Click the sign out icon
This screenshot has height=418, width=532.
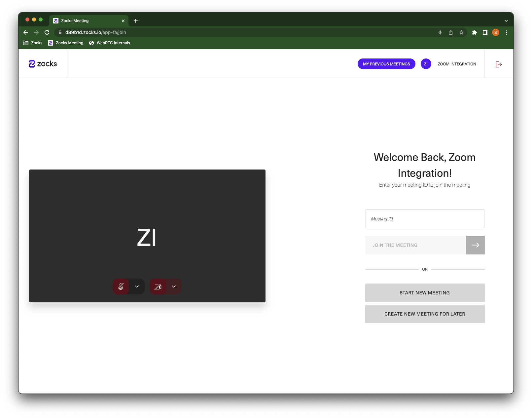pyautogui.click(x=498, y=64)
